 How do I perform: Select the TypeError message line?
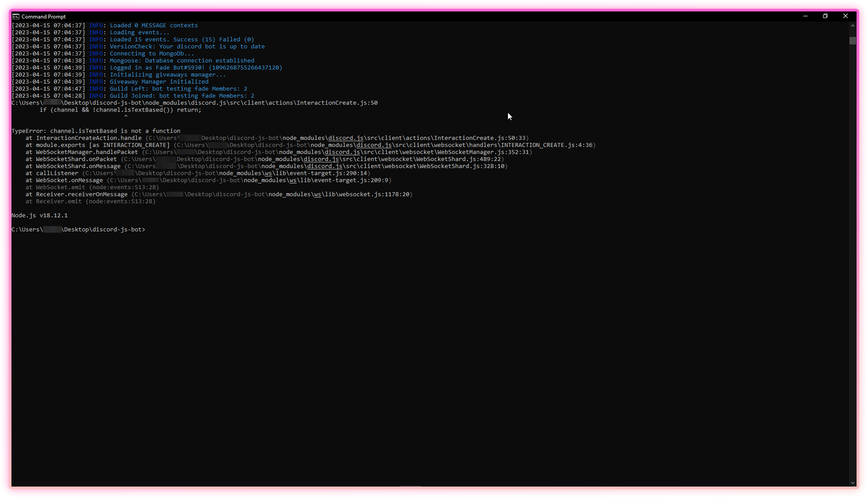[x=96, y=131]
